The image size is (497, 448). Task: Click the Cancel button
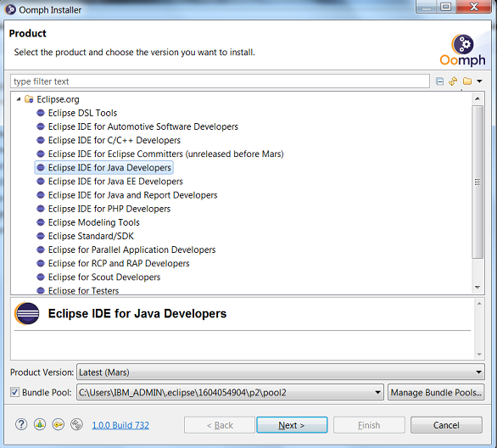[x=446, y=425]
